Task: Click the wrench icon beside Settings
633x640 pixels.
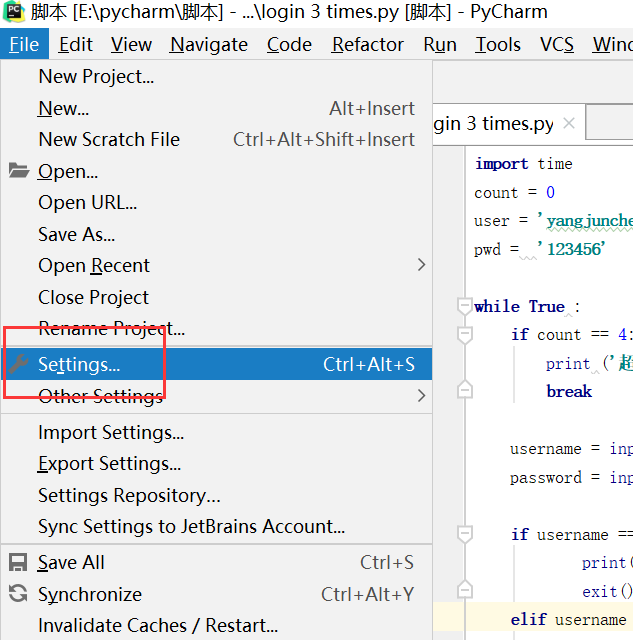Action: tap(18, 364)
